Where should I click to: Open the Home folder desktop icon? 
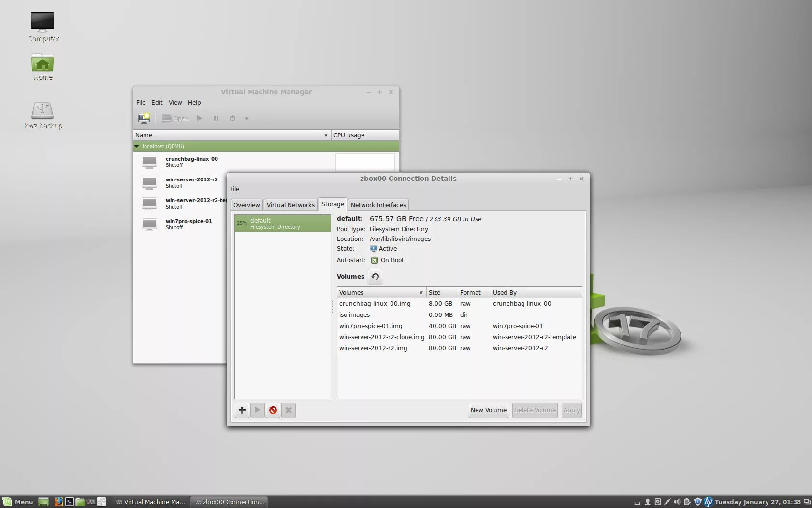pyautogui.click(x=43, y=67)
